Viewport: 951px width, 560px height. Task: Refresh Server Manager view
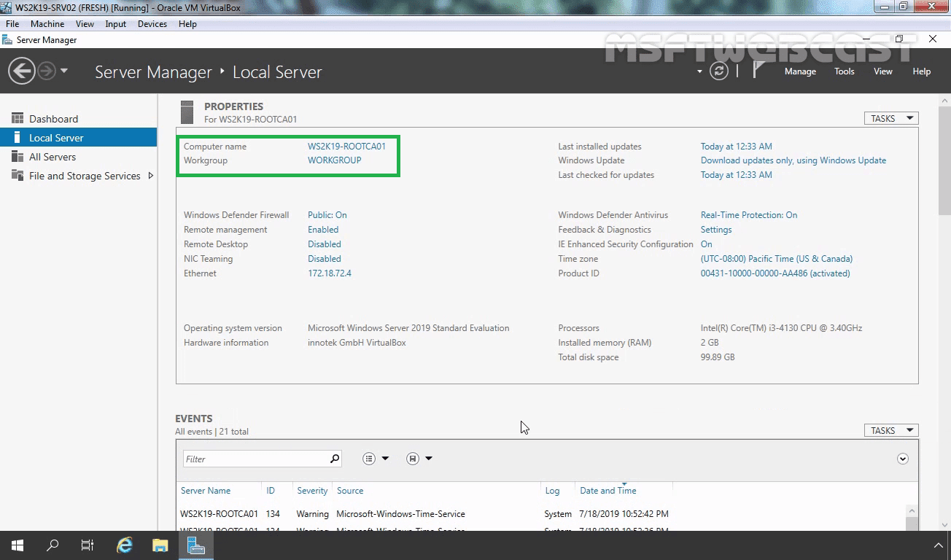[719, 71]
